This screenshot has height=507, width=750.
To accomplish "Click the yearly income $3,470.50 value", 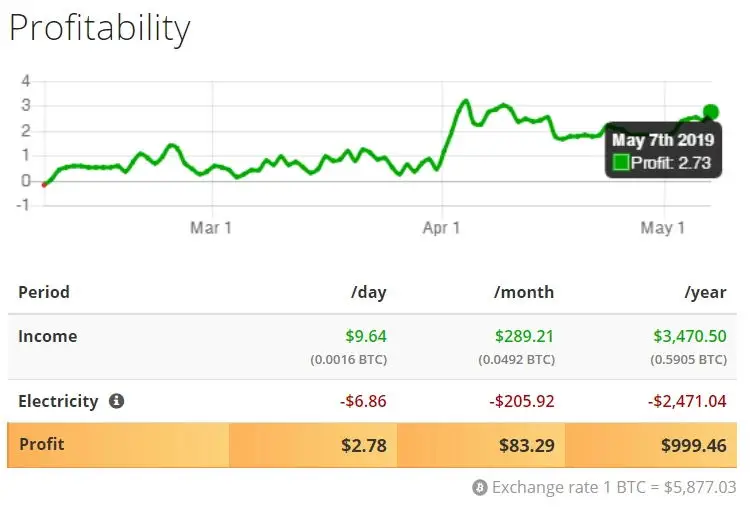I will pos(687,337).
